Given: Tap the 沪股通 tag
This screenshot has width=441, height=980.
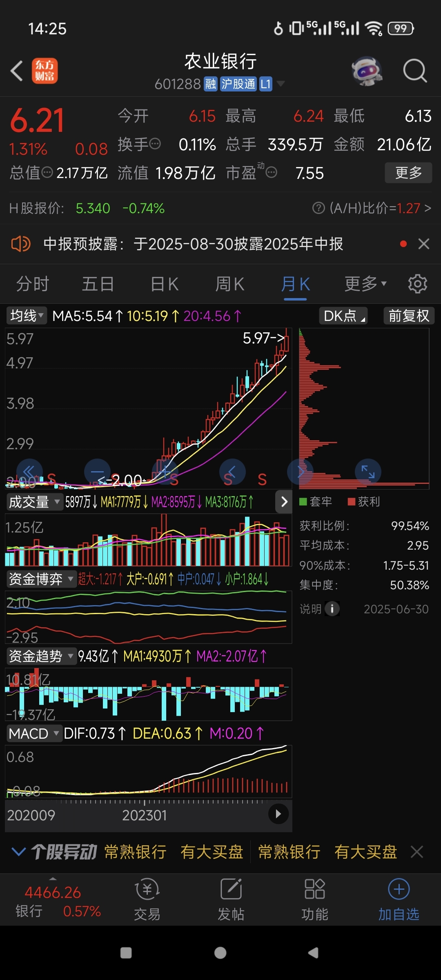Looking at the screenshot, I should (x=238, y=84).
